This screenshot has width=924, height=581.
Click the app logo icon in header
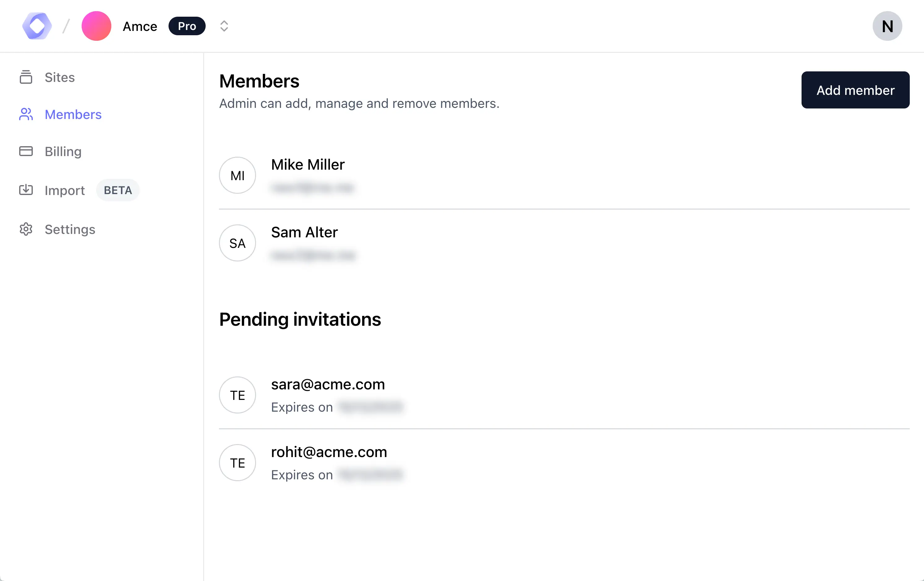coord(37,26)
